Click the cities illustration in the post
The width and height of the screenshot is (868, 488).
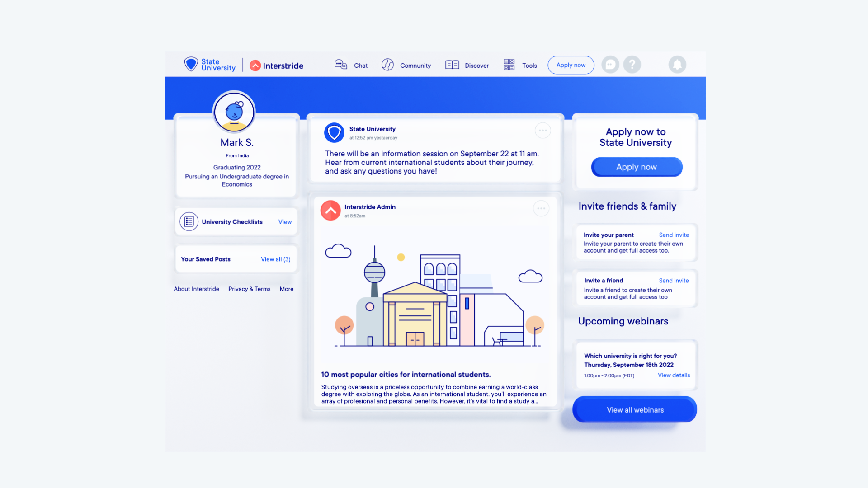pyautogui.click(x=434, y=296)
